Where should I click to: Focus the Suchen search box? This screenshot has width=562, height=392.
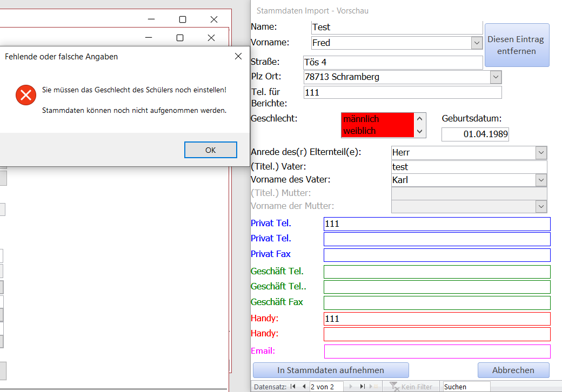pos(466,387)
